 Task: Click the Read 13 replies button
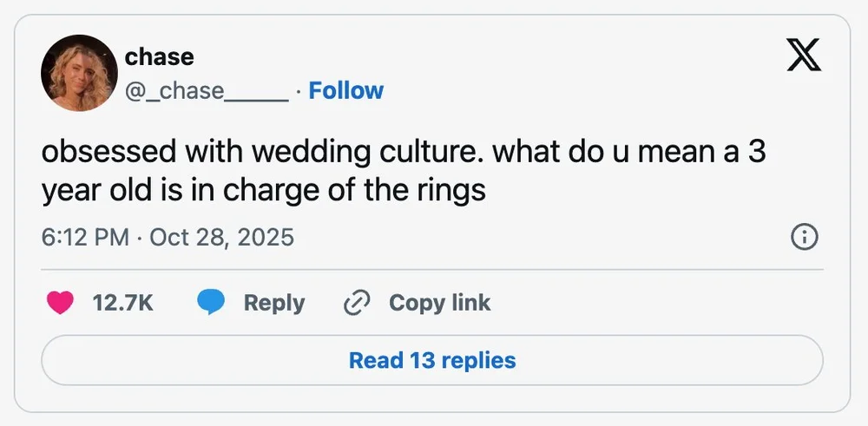tap(432, 360)
